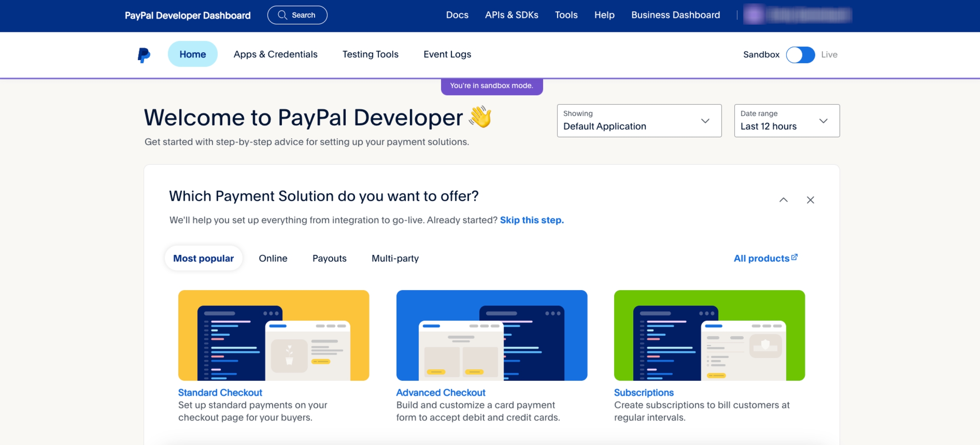Click the external link icon beside All products
This screenshot has width=980, height=445.
coord(794,257)
